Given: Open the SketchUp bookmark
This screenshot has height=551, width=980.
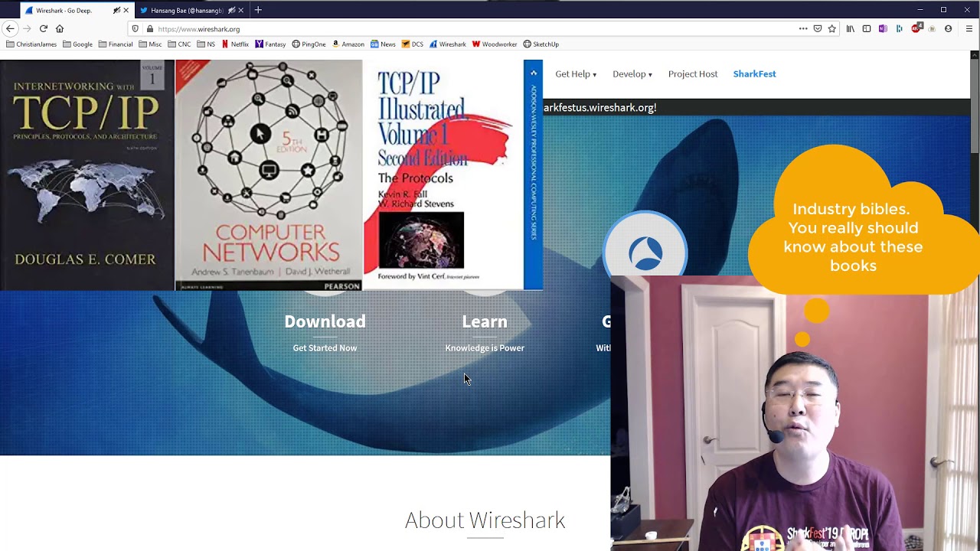Looking at the screenshot, I should pyautogui.click(x=541, y=44).
